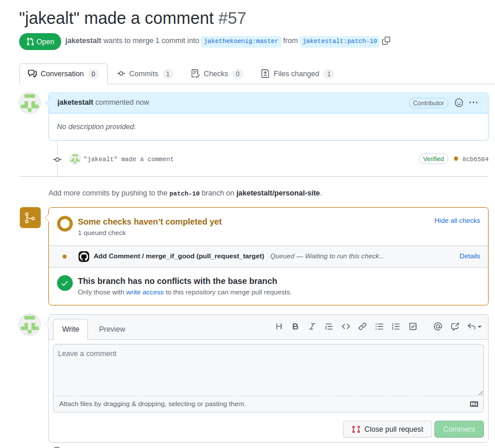Add a task list checkbox item
This screenshot has width=495, height=448.
[x=413, y=326]
